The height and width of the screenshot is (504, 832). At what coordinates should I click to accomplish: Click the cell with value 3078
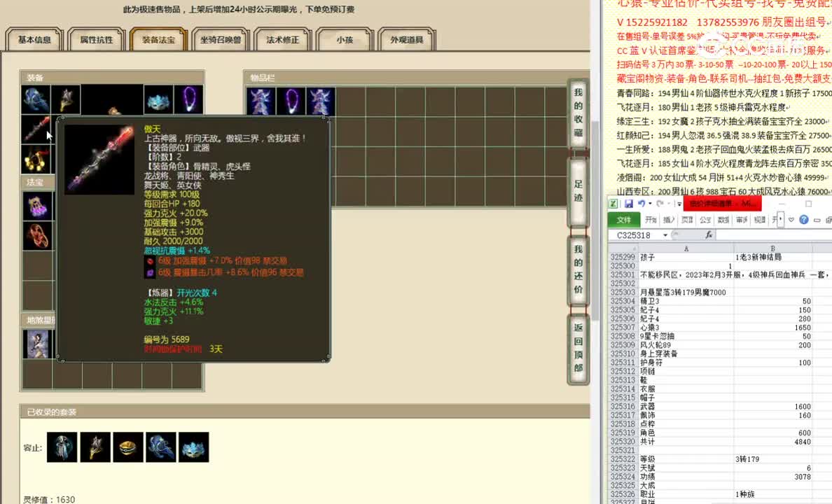coord(772,477)
